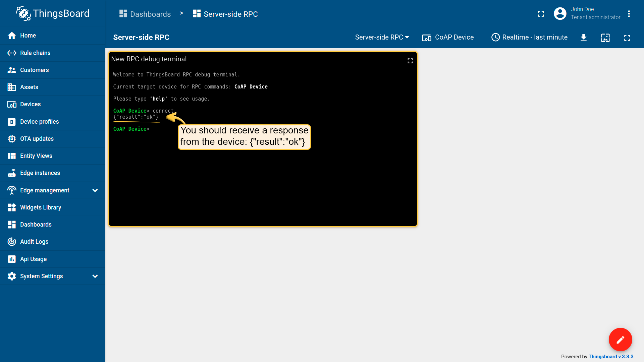Click the red edit pencil button
Screen dimensions: 644x362
pyautogui.click(x=620, y=340)
